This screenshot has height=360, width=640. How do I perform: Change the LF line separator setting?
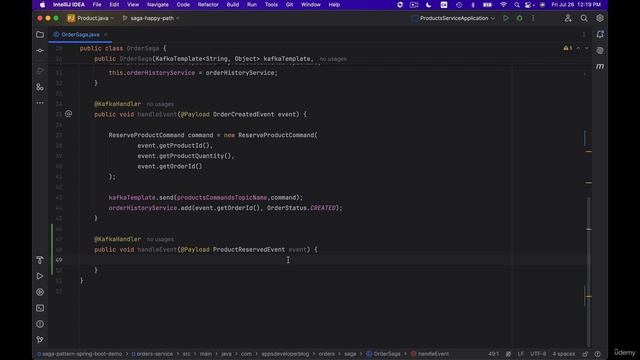click(520, 354)
